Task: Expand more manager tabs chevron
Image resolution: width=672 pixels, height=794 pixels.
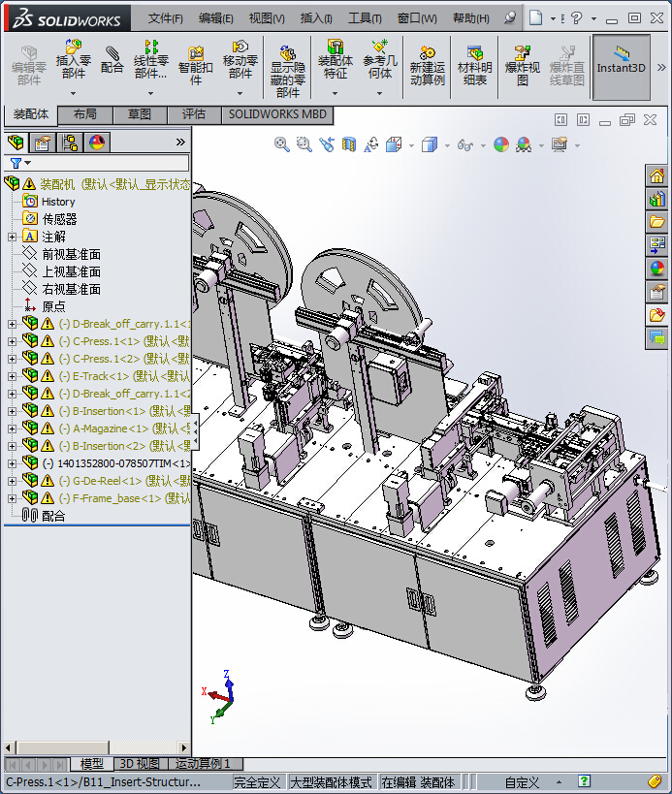Action: point(180,143)
